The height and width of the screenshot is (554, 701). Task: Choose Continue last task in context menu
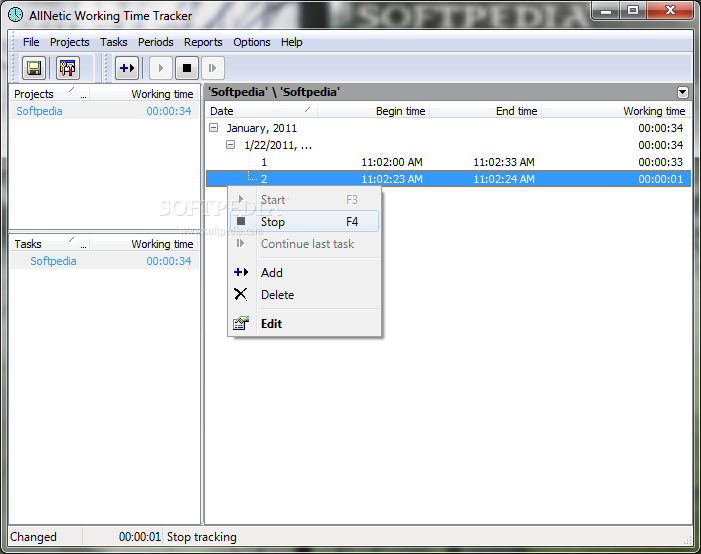coord(304,244)
